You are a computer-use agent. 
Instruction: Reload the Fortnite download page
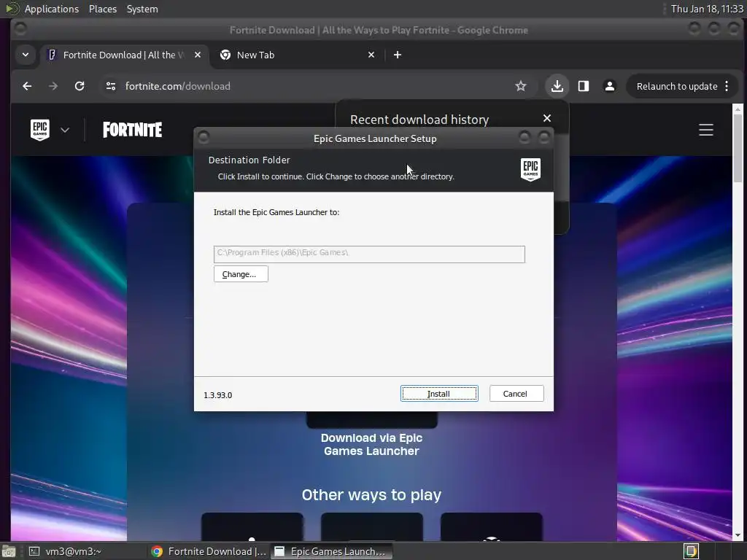(80, 86)
